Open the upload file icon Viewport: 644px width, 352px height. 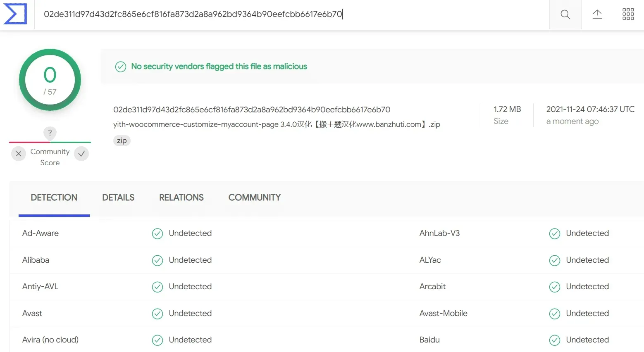pyautogui.click(x=597, y=14)
